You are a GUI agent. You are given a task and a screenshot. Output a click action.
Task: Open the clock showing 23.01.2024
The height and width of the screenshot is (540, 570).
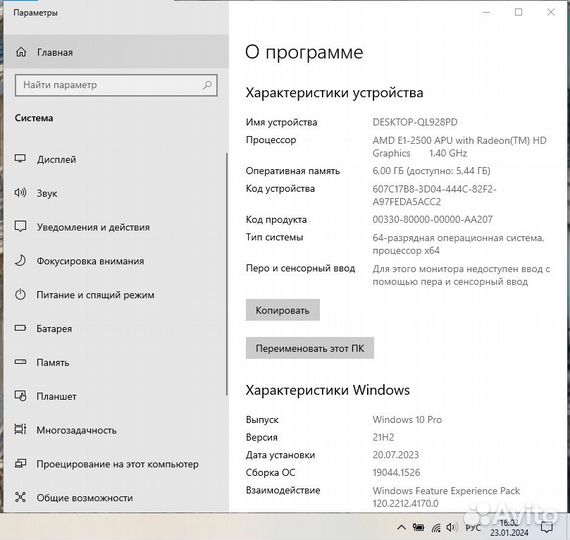[x=509, y=528]
